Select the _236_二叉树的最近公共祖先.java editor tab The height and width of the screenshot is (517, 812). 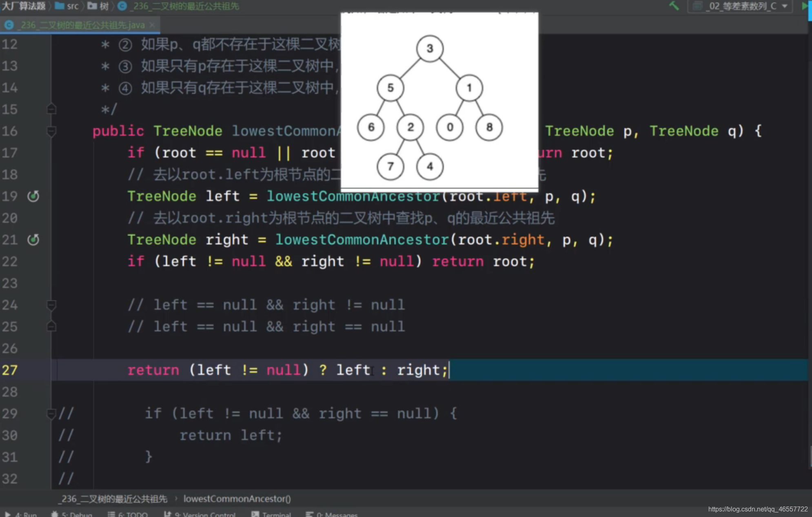coord(80,25)
